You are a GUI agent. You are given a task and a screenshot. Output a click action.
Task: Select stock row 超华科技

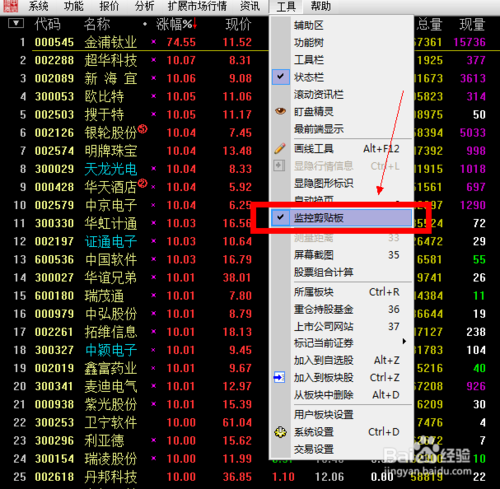[x=110, y=60]
